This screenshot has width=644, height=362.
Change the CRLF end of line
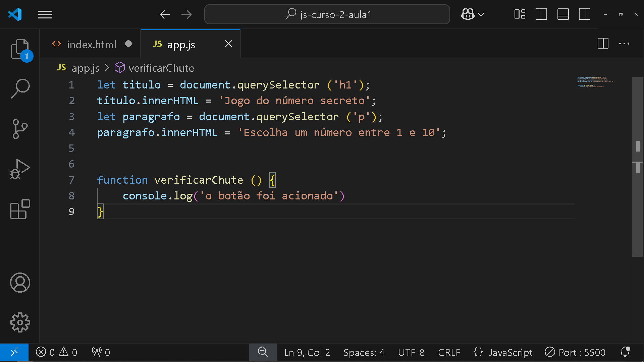449,353
